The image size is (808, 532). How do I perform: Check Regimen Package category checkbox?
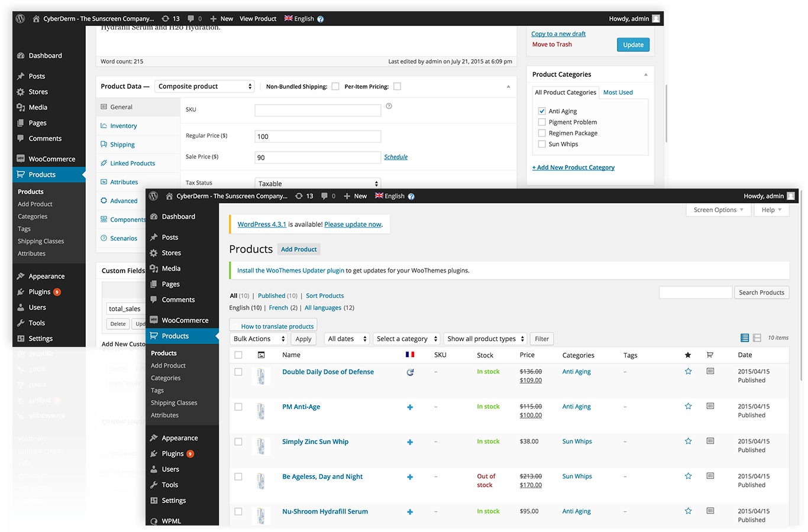(x=542, y=133)
